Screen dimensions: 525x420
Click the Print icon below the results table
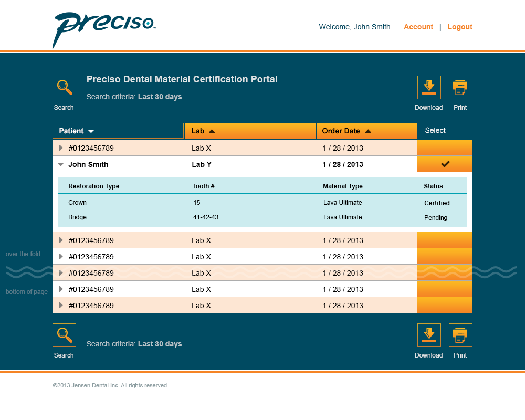click(460, 335)
